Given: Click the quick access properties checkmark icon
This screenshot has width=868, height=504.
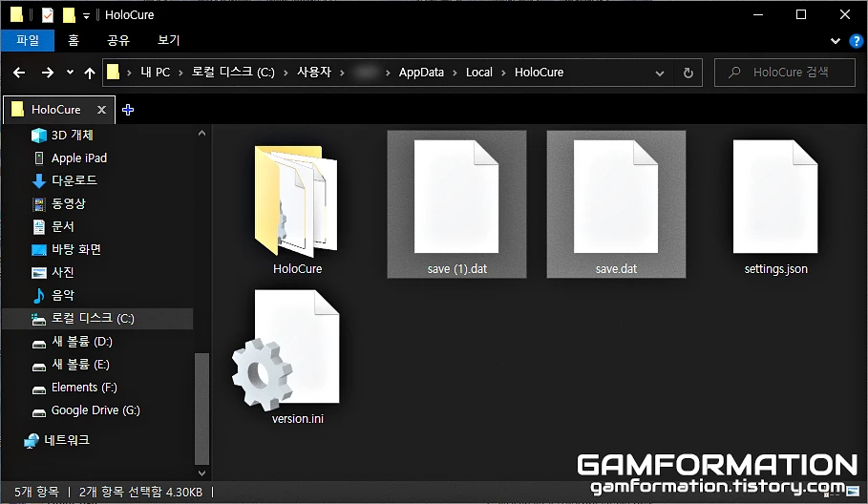Looking at the screenshot, I should pyautogui.click(x=48, y=14).
